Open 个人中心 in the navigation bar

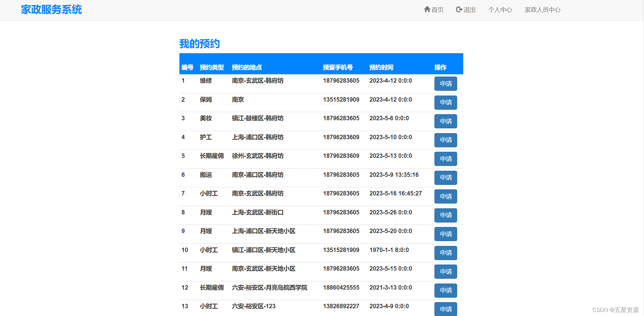[500, 10]
